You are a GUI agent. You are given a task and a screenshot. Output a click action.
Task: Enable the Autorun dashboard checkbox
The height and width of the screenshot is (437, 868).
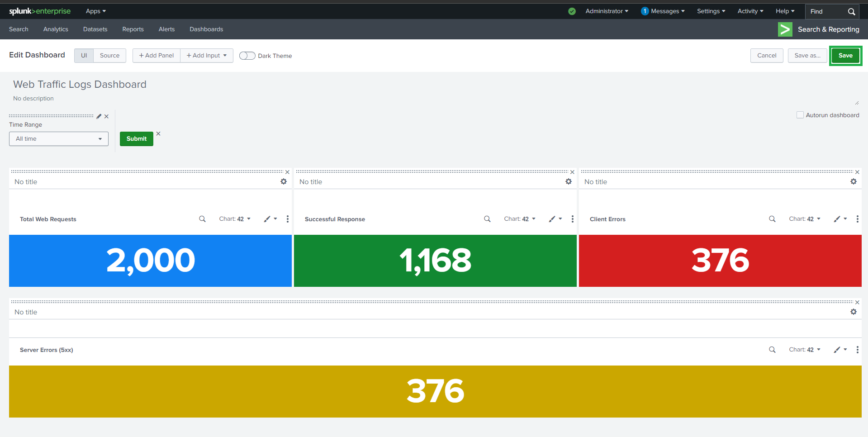coord(800,115)
